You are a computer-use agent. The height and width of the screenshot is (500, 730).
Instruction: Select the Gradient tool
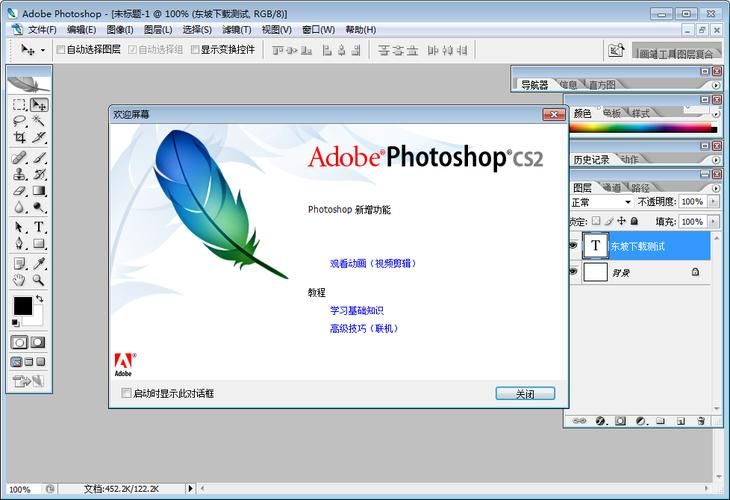(x=39, y=190)
